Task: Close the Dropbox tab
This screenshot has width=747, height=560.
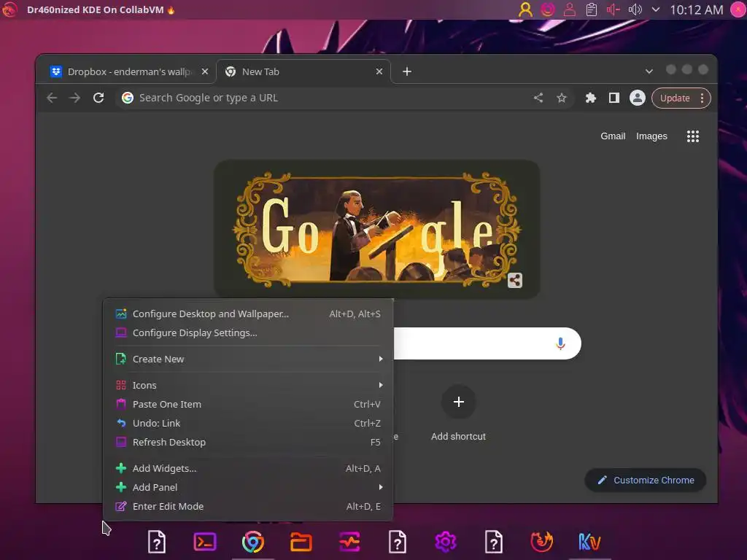Action: (x=205, y=71)
